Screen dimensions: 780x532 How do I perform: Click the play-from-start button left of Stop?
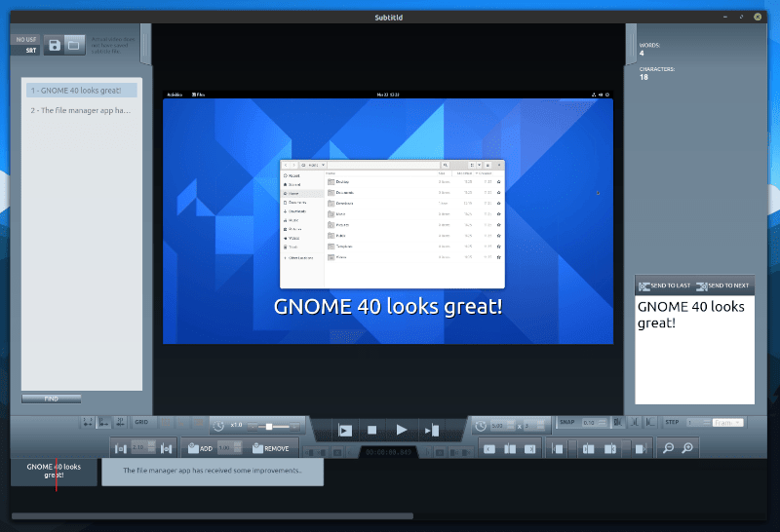coord(344,429)
